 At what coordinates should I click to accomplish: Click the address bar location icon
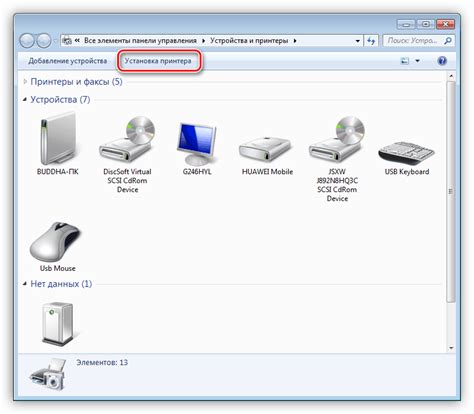tap(67, 41)
